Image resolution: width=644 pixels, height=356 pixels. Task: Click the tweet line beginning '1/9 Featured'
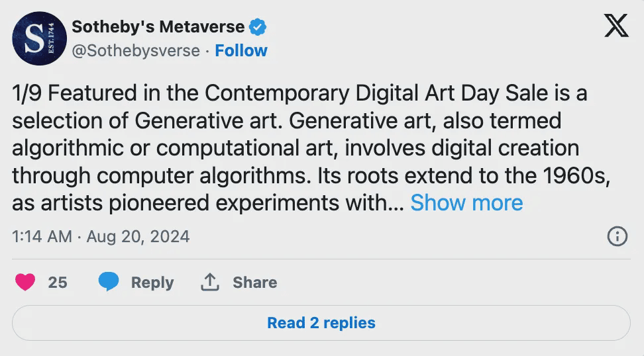(x=299, y=94)
